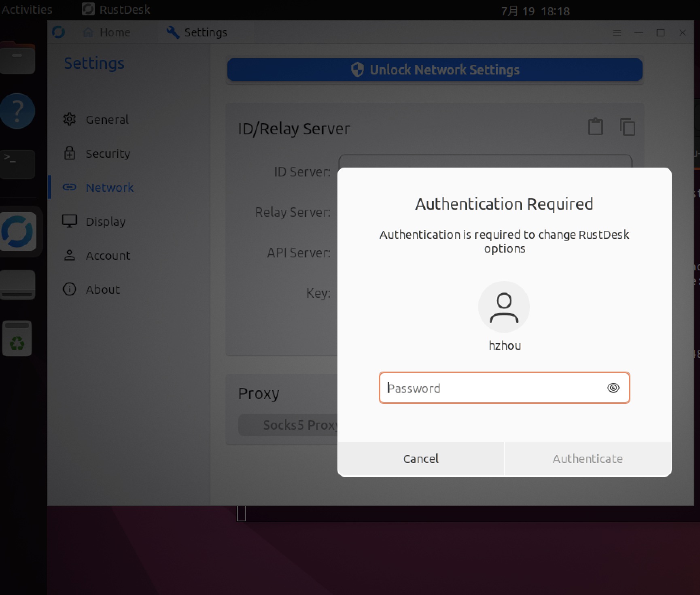The width and height of the screenshot is (700, 595).
Task: Click the General gear icon
Action: (70, 119)
